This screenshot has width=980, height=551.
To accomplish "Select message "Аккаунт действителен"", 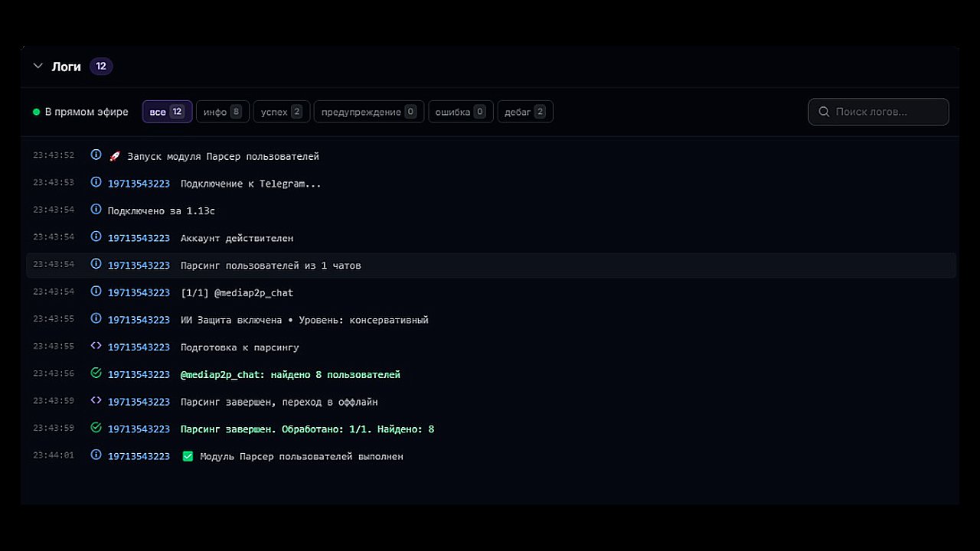I will (x=237, y=238).
